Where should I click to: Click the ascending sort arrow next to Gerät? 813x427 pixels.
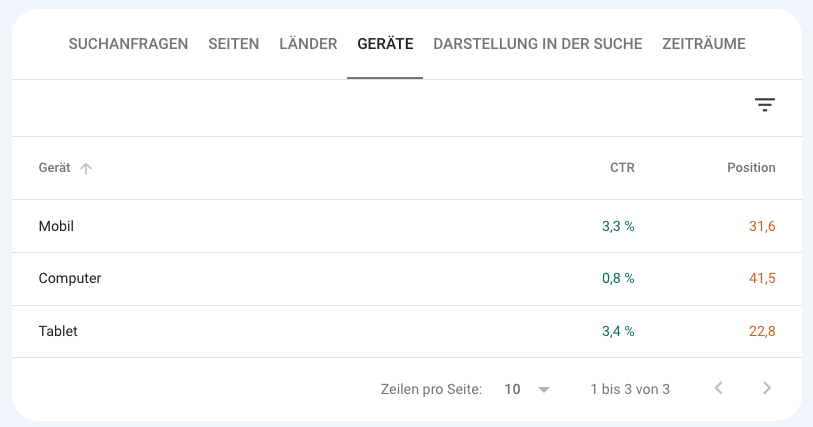coord(86,168)
